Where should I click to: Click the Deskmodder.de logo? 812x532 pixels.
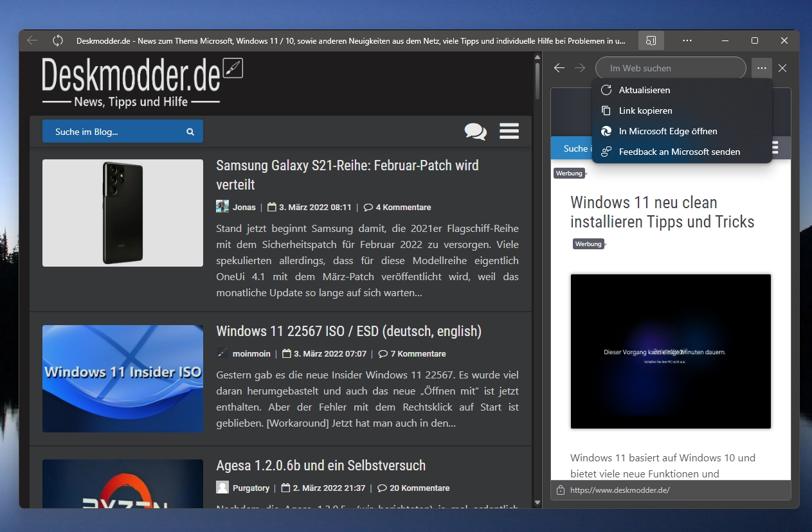(142, 83)
